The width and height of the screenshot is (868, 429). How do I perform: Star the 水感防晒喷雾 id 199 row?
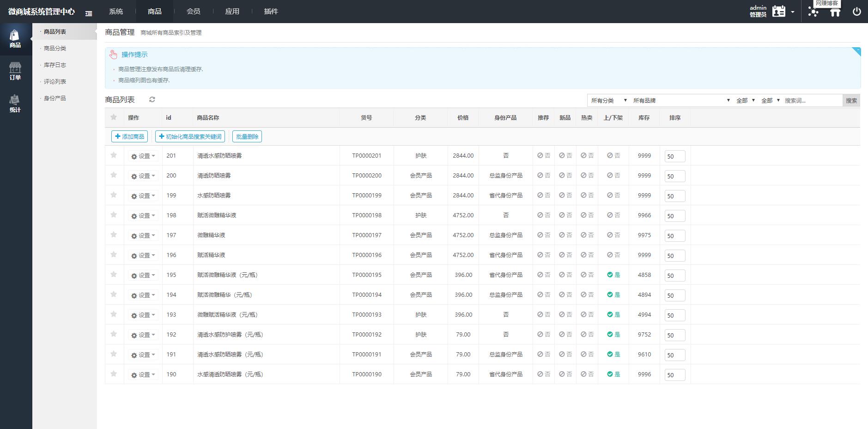(x=114, y=195)
